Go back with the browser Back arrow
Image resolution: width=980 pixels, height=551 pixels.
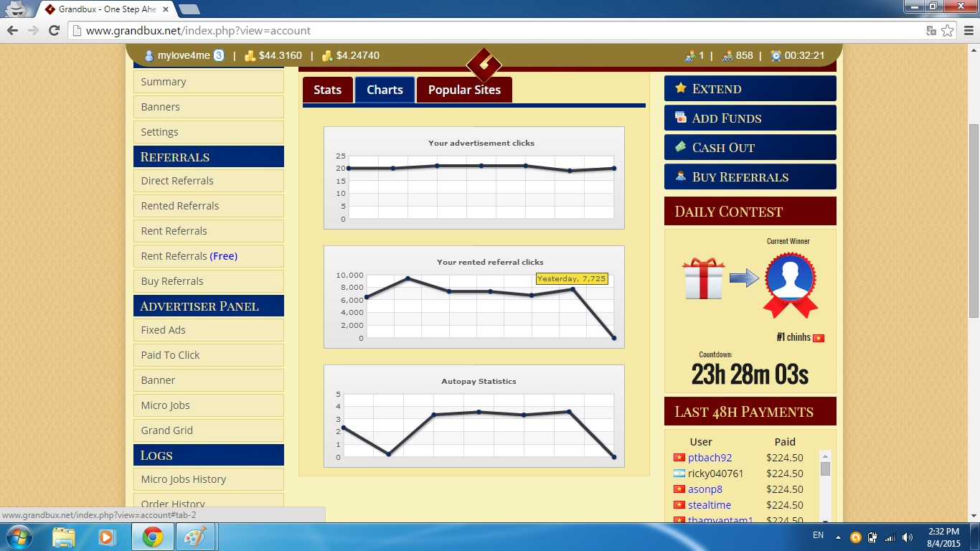(x=13, y=31)
